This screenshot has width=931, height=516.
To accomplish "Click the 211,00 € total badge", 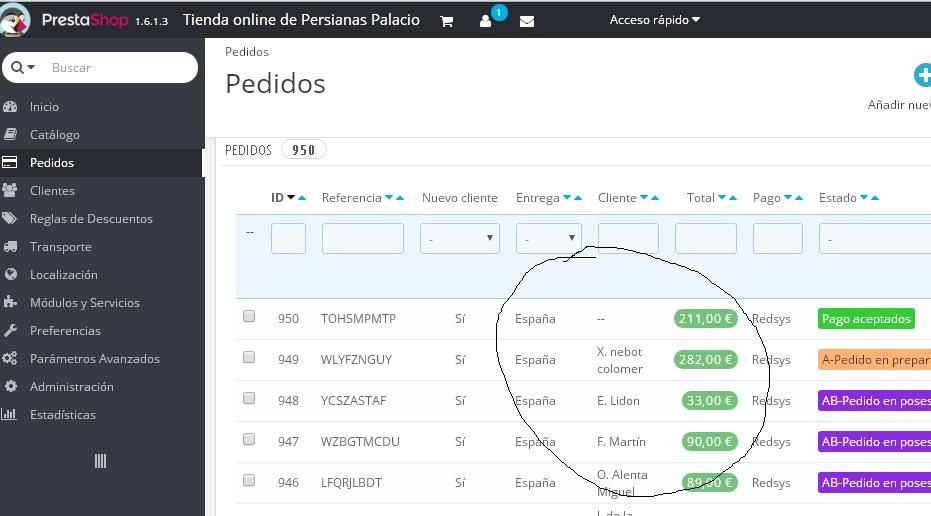I will [705, 319].
